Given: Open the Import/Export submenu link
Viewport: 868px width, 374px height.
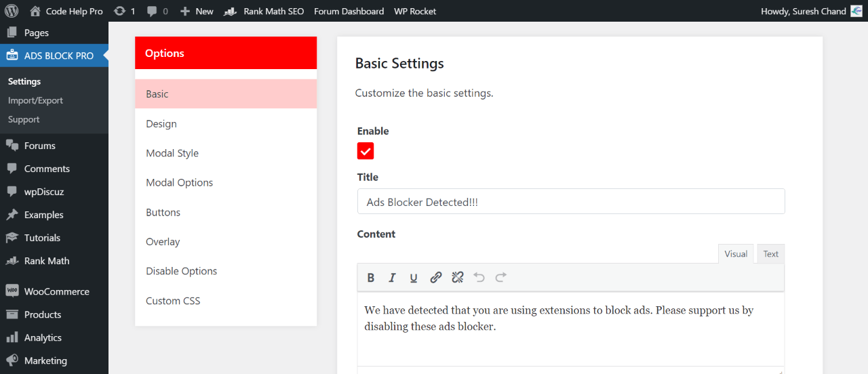Looking at the screenshot, I should click(x=35, y=100).
